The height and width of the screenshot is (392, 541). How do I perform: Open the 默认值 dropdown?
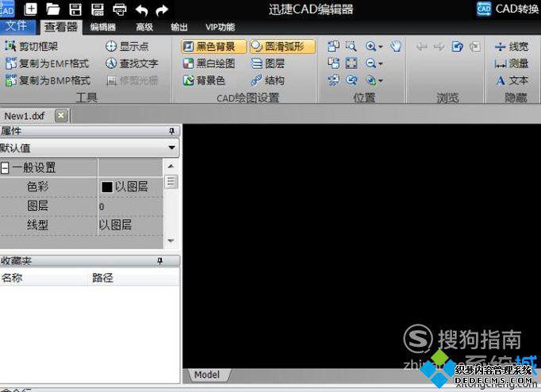[171, 148]
